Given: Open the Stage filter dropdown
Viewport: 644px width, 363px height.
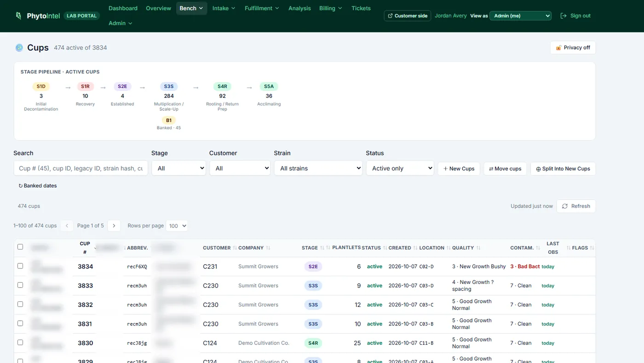Looking at the screenshot, I should [178, 168].
